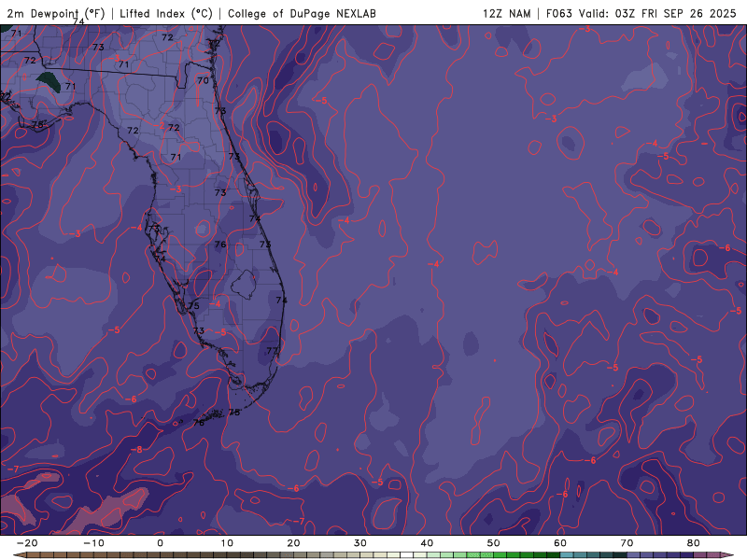Click the dark green dewpoint patch in the Panhandle
The width and height of the screenshot is (747, 560).
49,82
